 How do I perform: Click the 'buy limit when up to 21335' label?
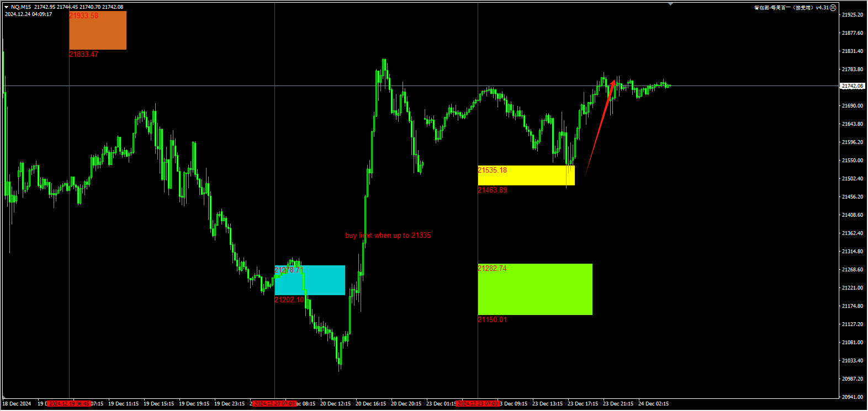point(388,236)
